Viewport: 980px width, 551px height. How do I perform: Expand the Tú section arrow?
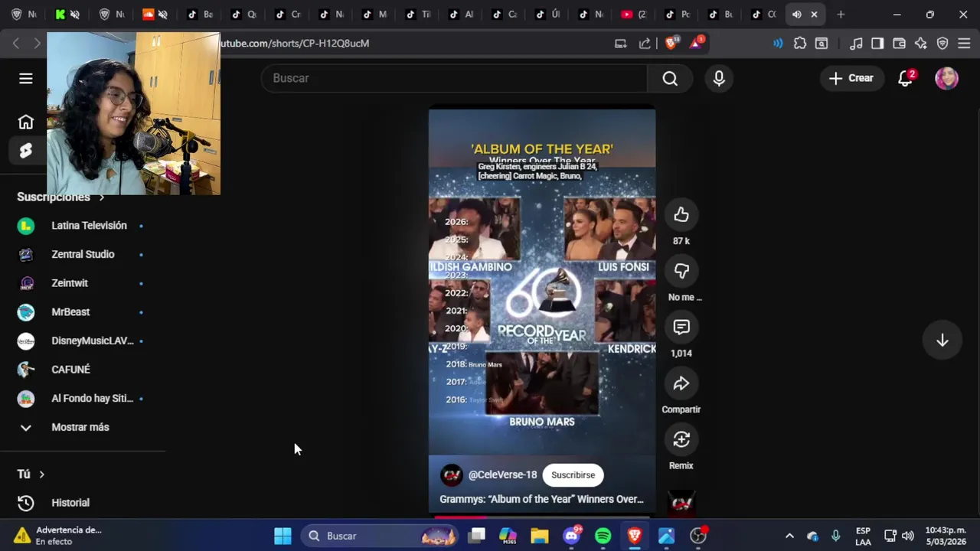click(x=41, y=474)
